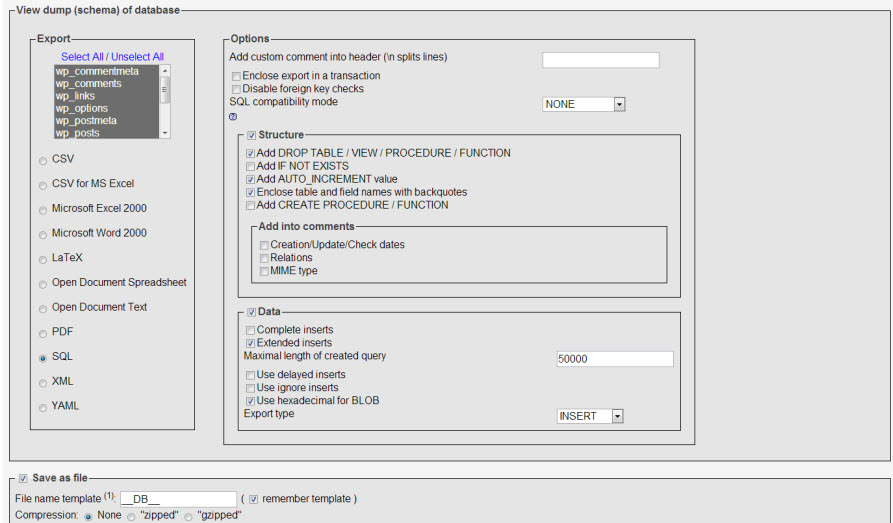Choose Open Document Spreadsheet format

pyautogui.click(x=43, y=284)
